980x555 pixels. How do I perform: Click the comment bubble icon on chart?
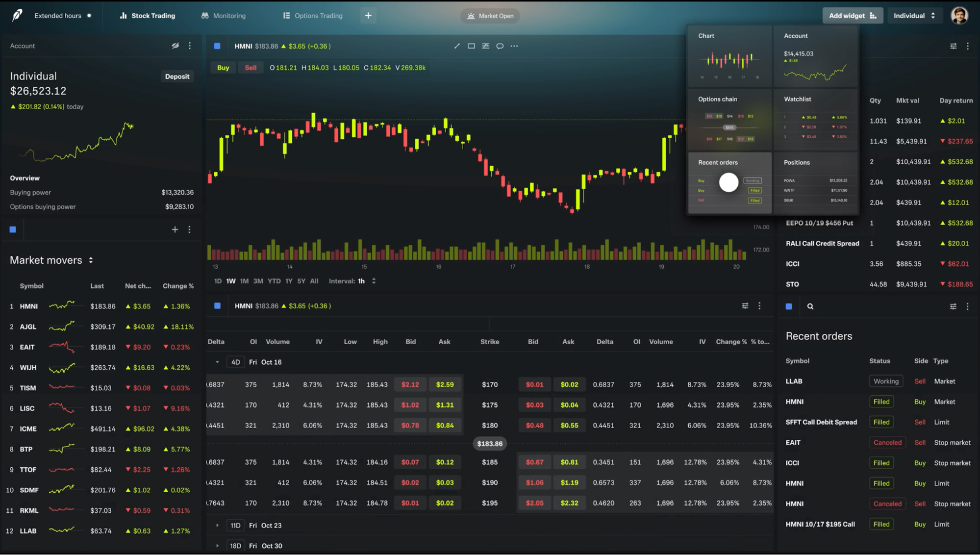[500, 46]
